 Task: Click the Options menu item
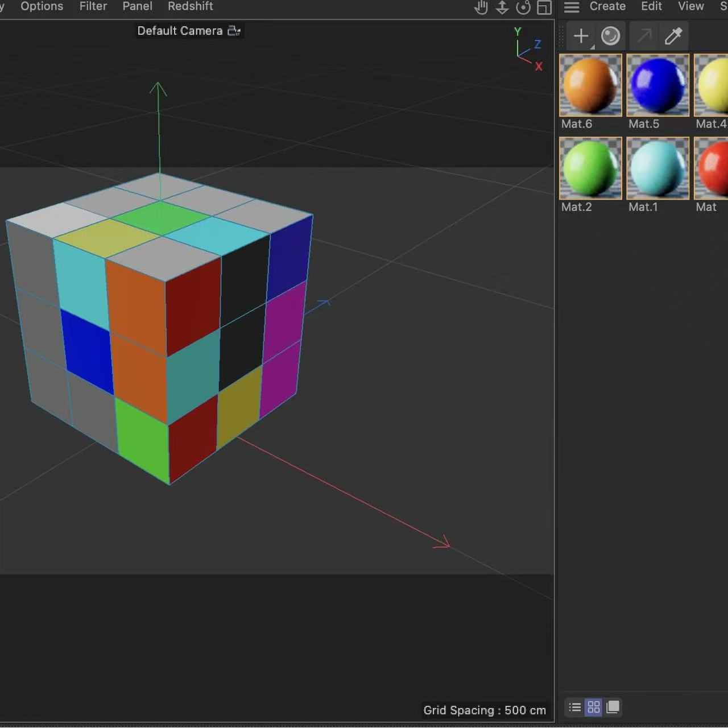click(42, 6)
